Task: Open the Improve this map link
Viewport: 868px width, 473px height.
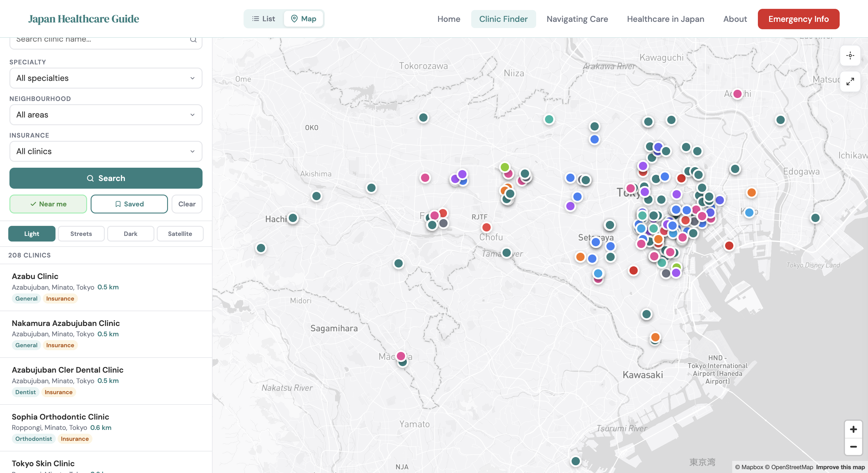Action: 840,467
